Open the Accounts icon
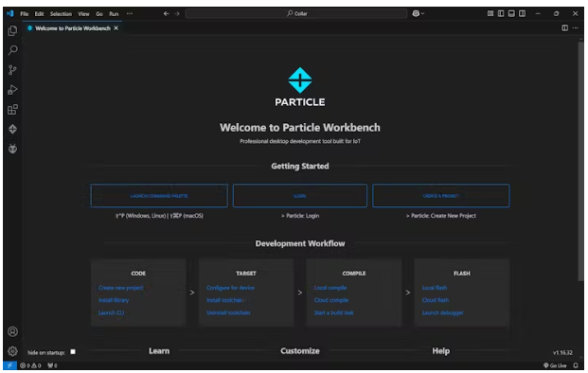This screenshot has width=588, height=373. (12, 331)
